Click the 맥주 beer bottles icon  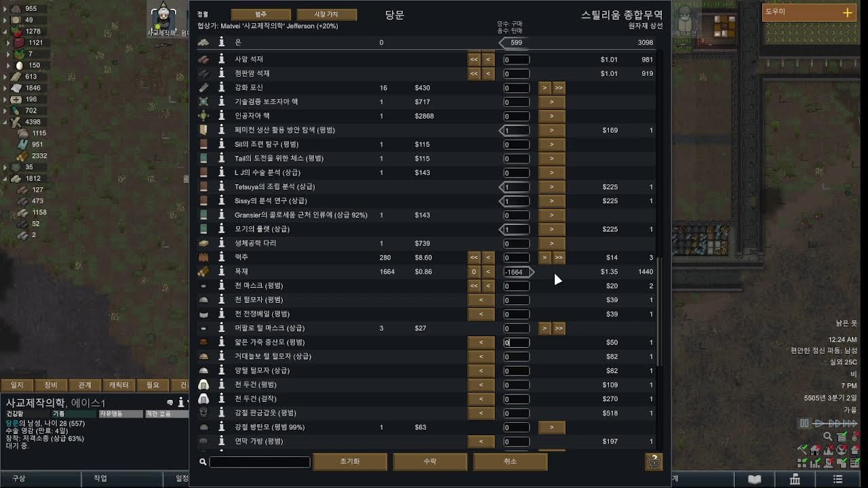pos(203,258)
